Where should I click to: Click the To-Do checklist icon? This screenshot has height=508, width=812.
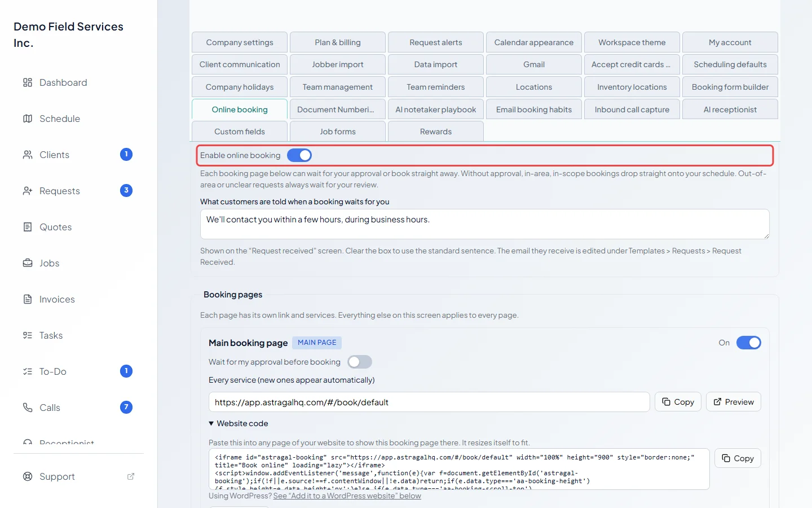(x=28, y=371)
